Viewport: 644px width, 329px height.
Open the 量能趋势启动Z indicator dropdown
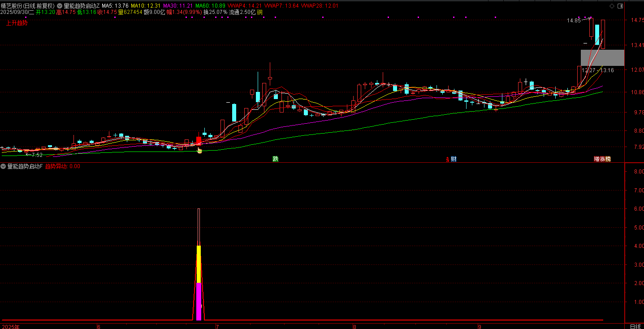(60, 6)
